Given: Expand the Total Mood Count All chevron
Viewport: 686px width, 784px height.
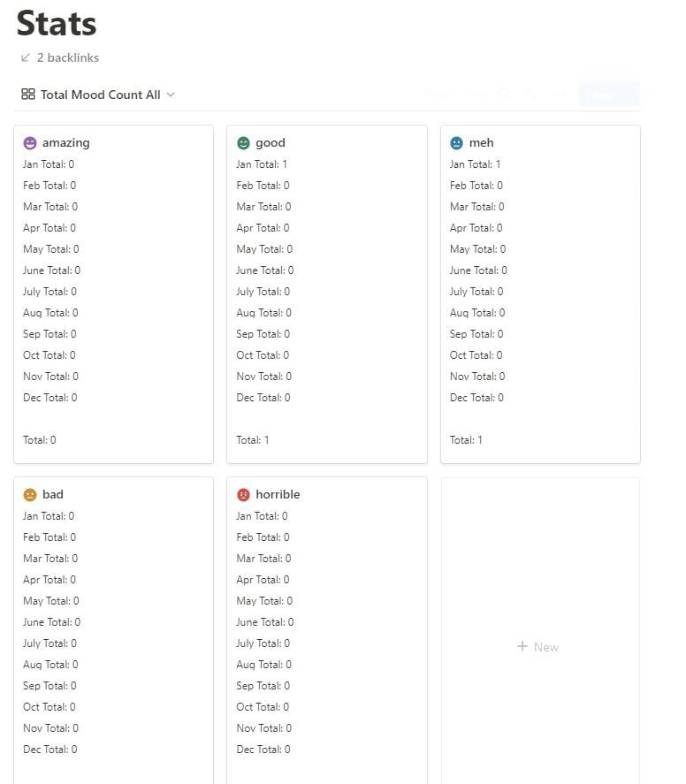Looking at the screenshot, I should pos(171,95).
